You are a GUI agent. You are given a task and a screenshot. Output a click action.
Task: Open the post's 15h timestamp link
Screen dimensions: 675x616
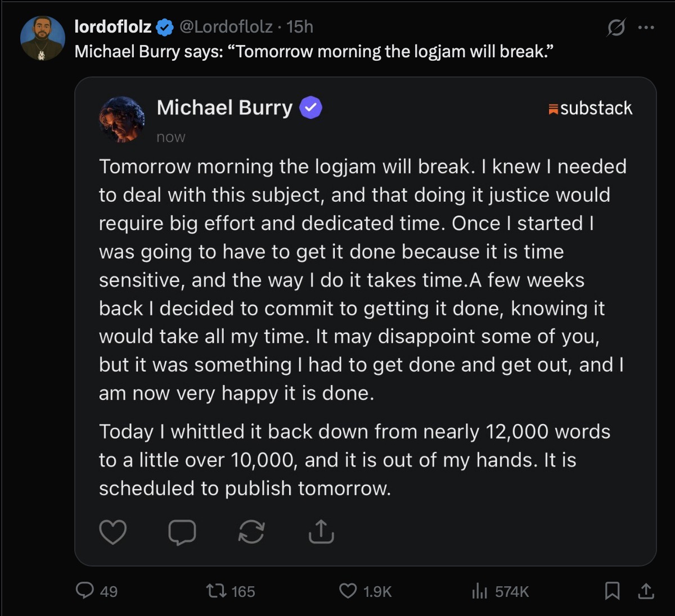(300, 26)
